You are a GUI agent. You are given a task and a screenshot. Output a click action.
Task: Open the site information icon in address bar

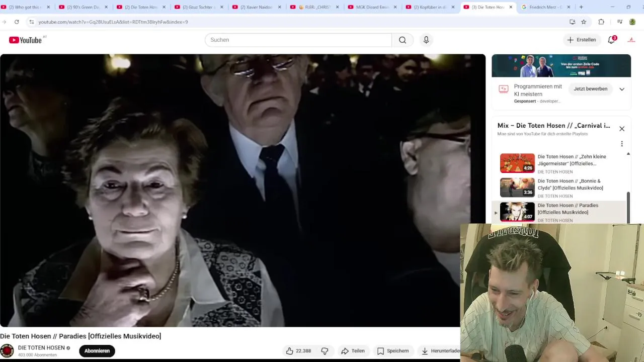[x=31, y=22]
